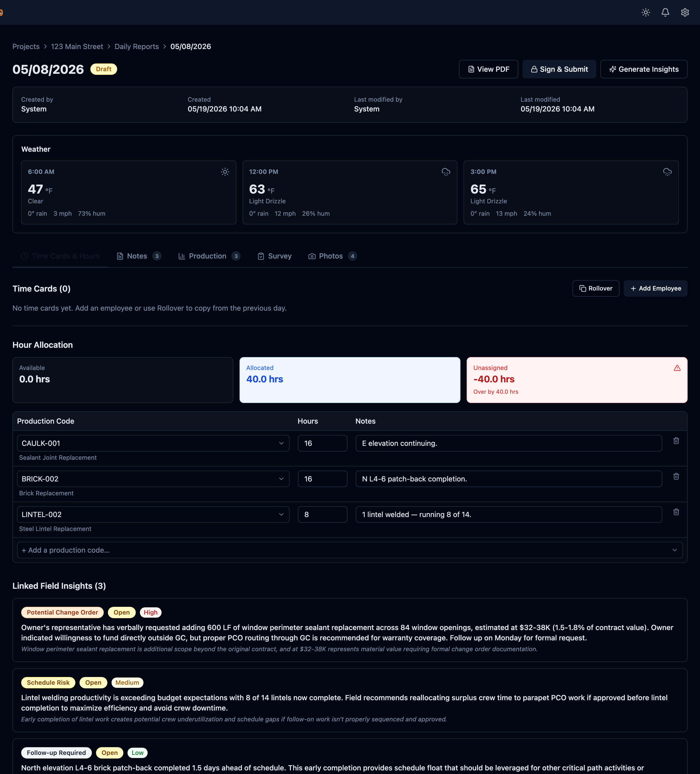Click the Rollover button
700x774 pixels.
[595, 288]
